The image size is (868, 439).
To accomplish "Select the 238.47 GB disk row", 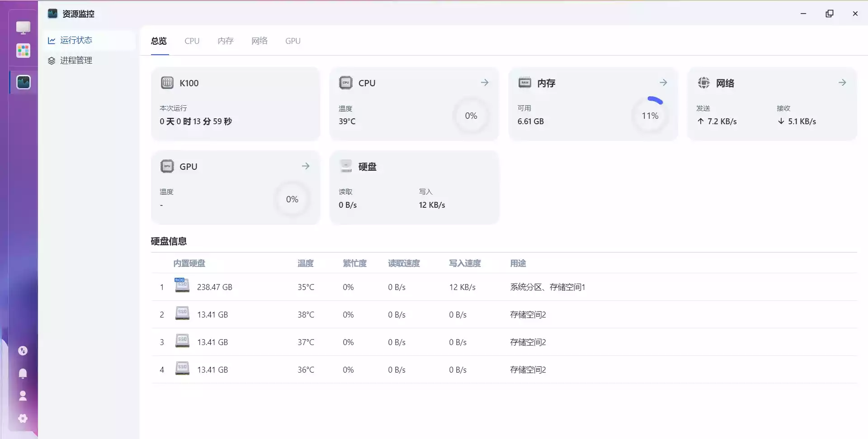I will click(504, 287).
